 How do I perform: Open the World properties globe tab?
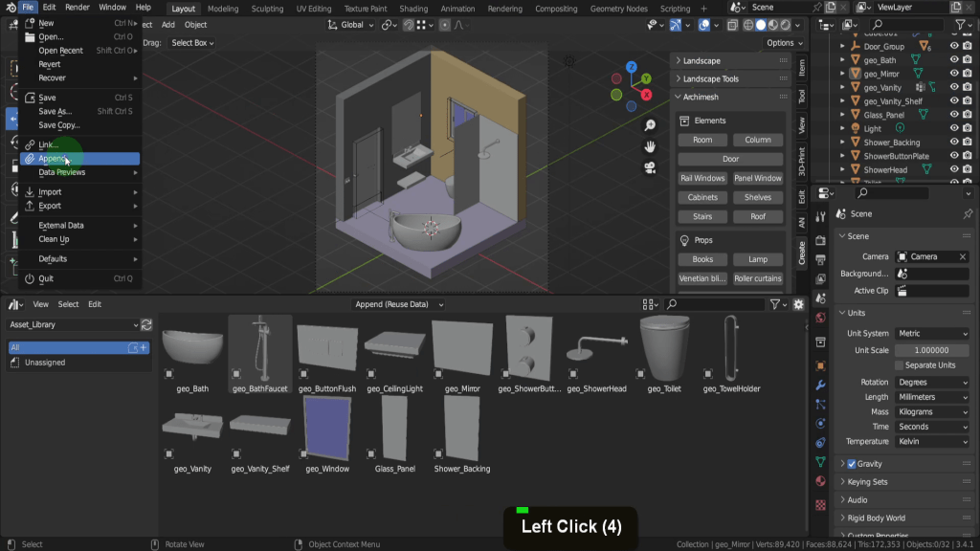[x=820, y=318]
